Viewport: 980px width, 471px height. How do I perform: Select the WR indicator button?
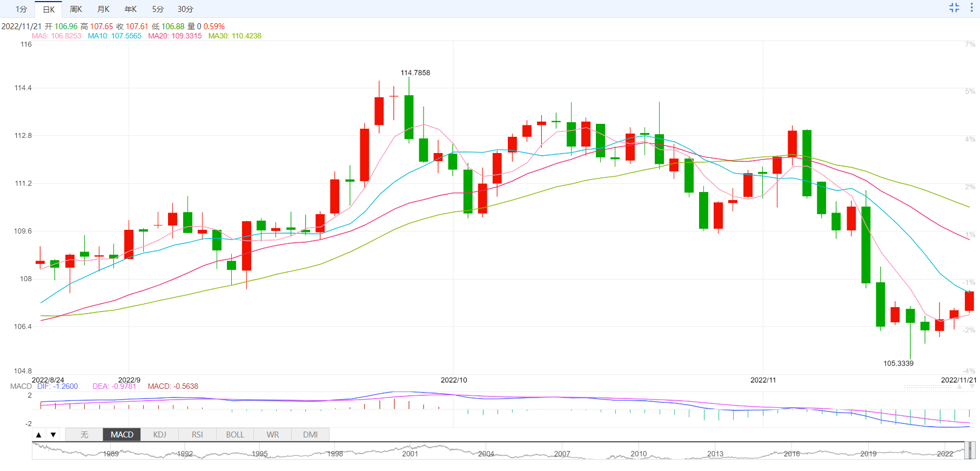273,435
